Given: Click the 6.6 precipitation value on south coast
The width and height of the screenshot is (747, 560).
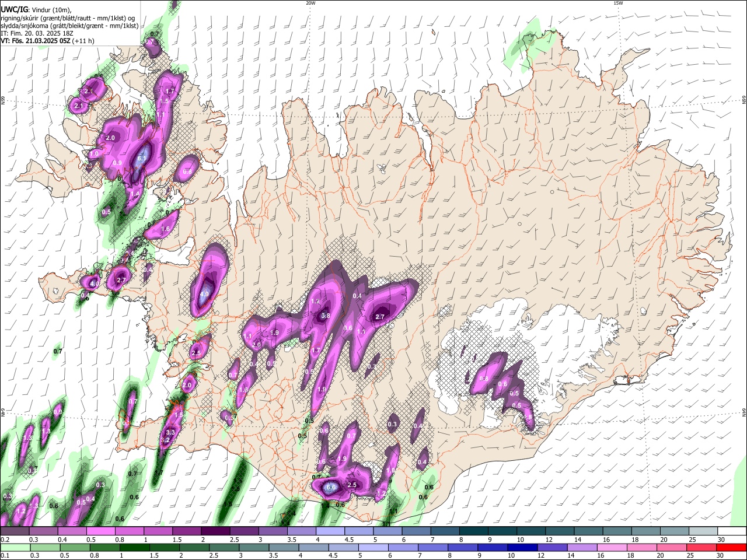Looking at the screenshot, I should coord(331,487).
